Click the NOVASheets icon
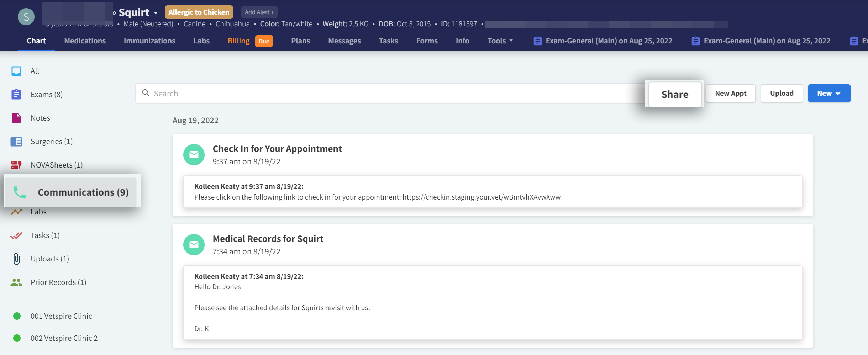Image resolution: width=868 pixels, height=355 pixels. [16, 165]
